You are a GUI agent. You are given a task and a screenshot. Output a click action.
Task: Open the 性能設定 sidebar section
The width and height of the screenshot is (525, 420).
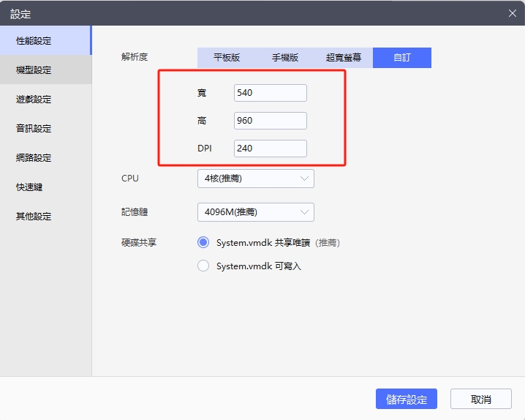coord(45,40)
